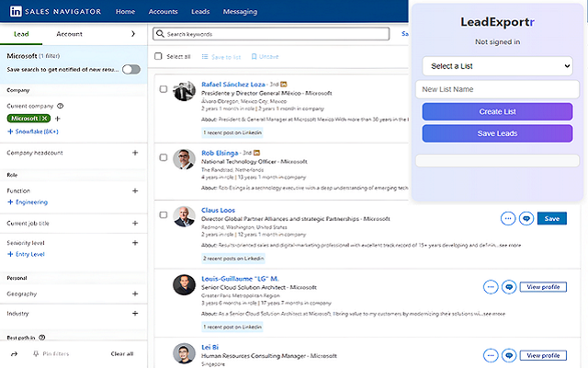View profile of Lei Bi
588x368 pixels.
[x=543, y=355]
